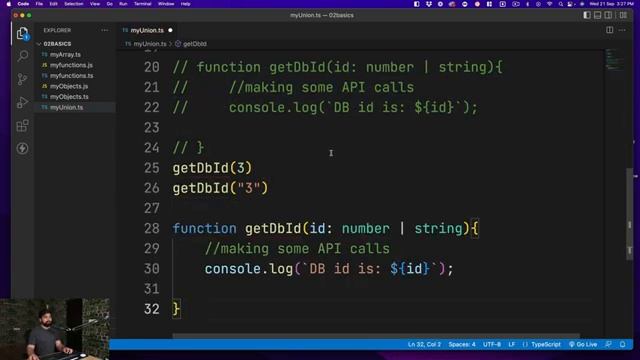Open the Code menu
This screenshot has height=360, width=640.
[x=23, y=4]
